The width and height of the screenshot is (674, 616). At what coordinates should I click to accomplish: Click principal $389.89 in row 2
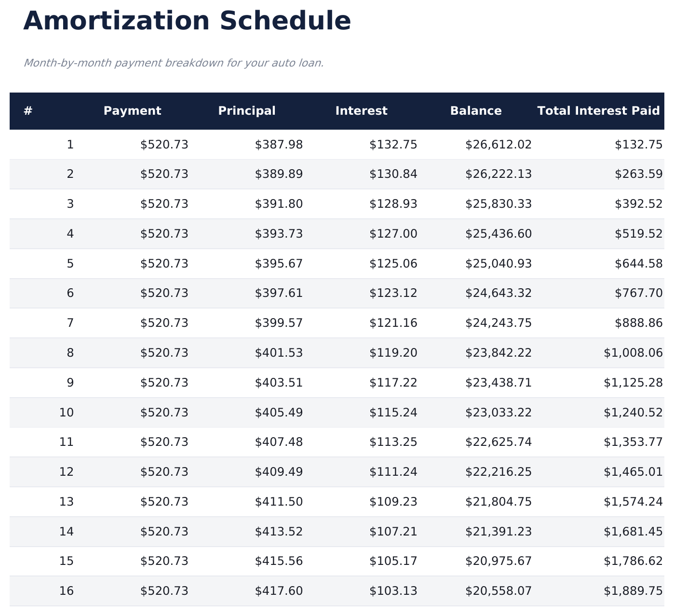pos(279,174)
